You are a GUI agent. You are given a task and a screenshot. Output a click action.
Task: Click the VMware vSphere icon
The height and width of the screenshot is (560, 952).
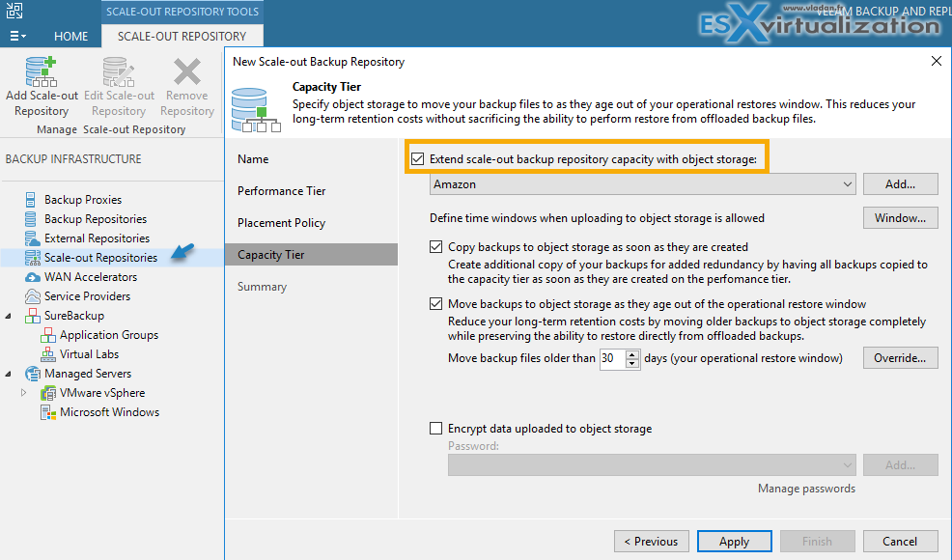pos(48,393)
